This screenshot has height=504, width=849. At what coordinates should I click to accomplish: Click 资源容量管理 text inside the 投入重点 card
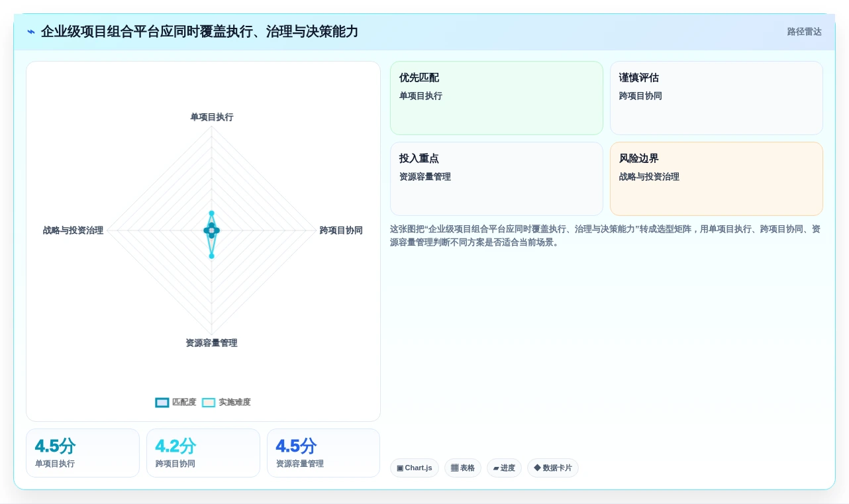tap(424, 177)
